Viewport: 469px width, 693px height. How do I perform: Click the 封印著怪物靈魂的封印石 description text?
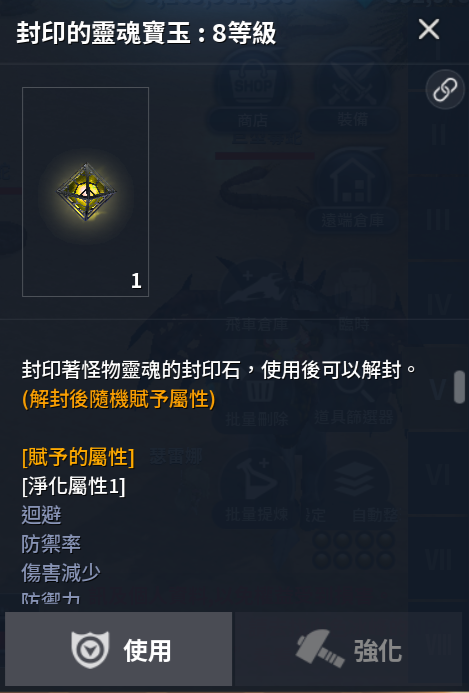(x=131, y=370)
